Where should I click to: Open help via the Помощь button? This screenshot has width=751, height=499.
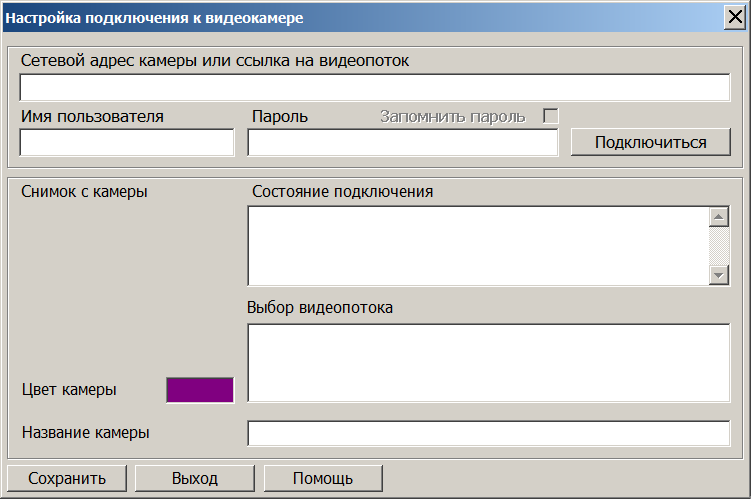tap(322, 478)
